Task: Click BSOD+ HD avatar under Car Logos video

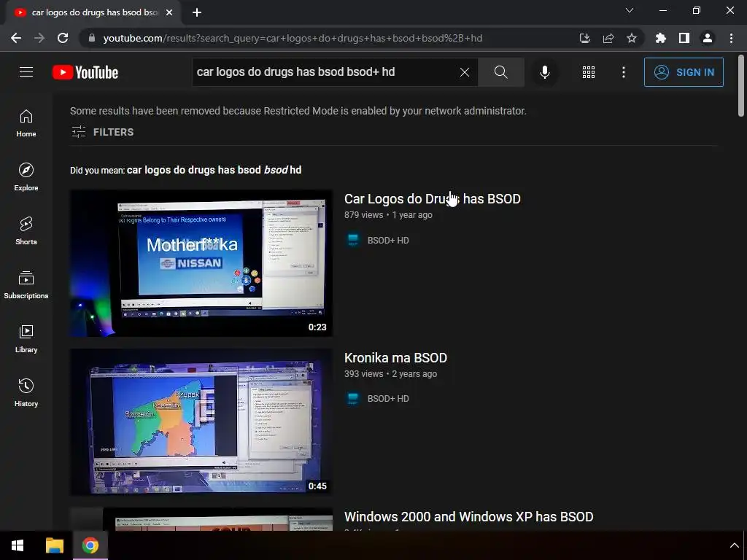Action: pos(353,240)
